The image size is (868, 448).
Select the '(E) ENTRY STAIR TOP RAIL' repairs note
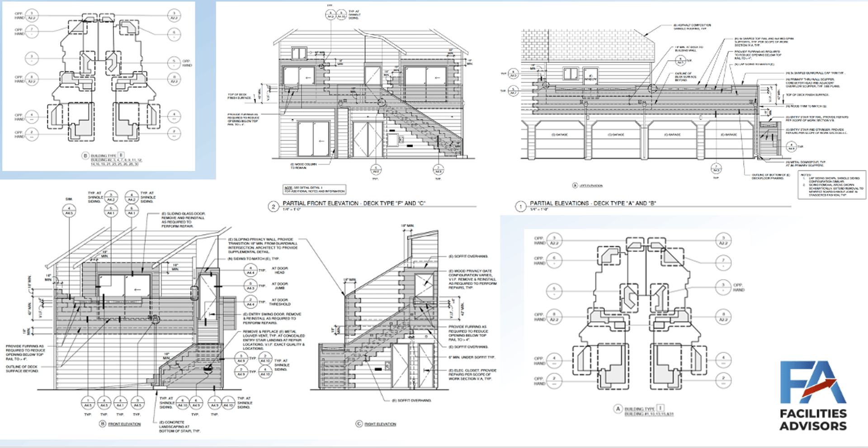point(816,118)
